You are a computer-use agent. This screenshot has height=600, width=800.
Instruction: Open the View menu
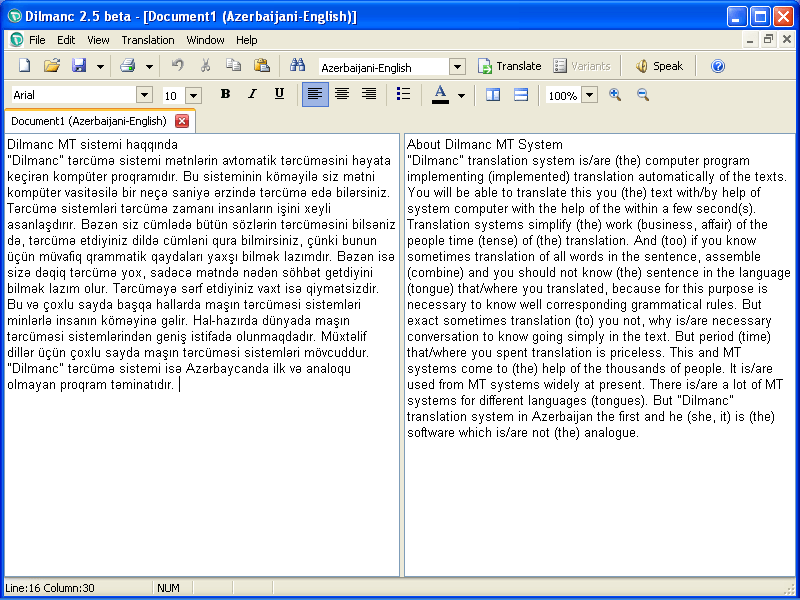(x=98, y=40)
